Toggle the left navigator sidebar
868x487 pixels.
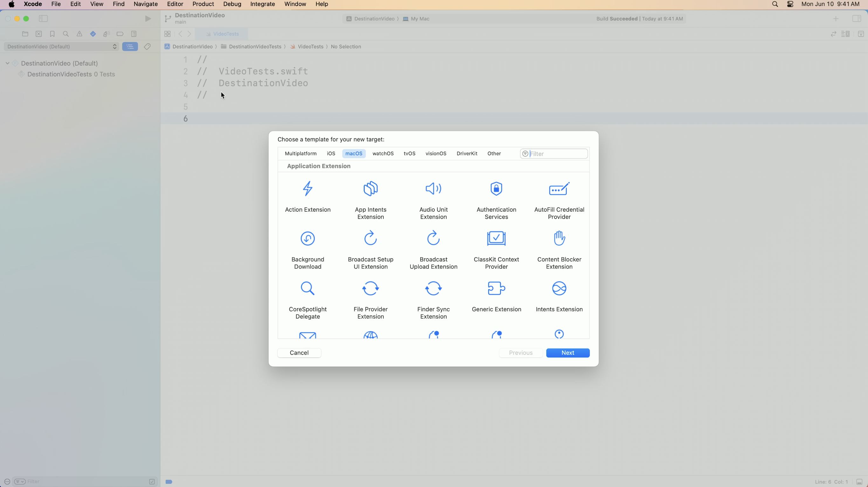(43, 18)
